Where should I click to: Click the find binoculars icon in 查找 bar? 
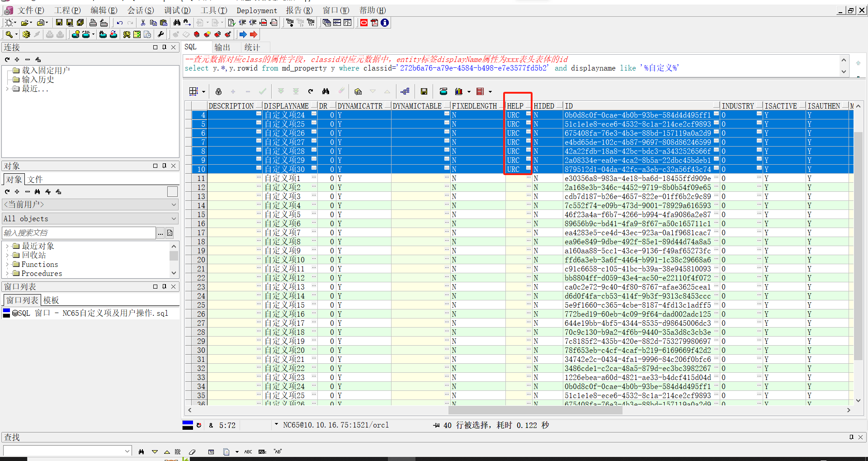142,451
